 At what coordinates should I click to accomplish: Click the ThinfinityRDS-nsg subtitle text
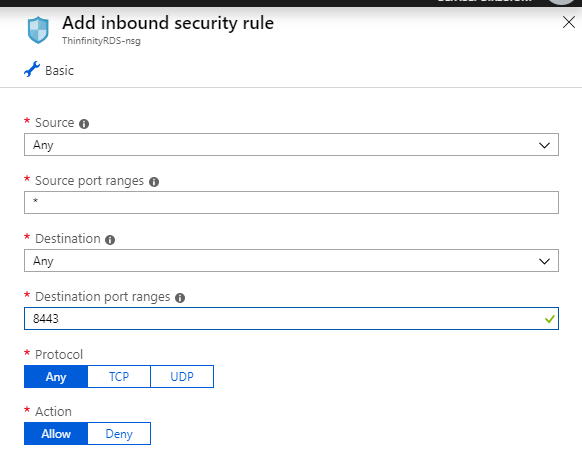101,41
